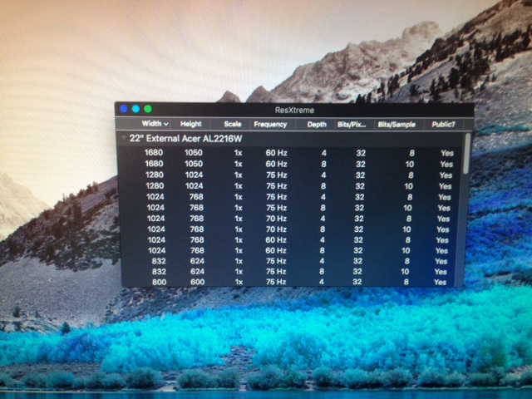Select height 624 in the depth 8 row
Screen dimensions: 532x399
click(x=197, y=272)
